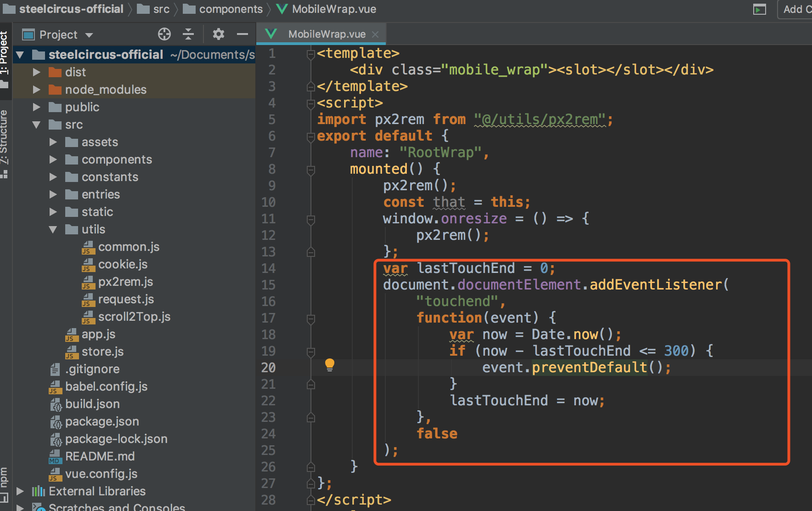
Task: Select store.js file in src
Action: click(94, 352)
